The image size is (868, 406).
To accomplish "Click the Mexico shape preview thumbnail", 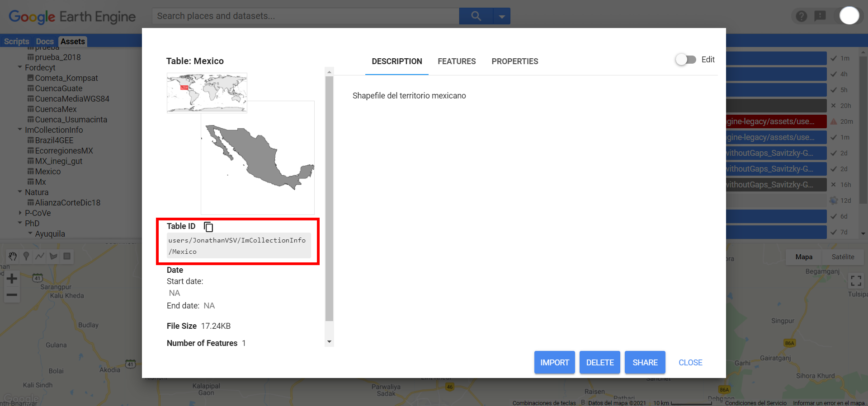I will click(258, 158).
